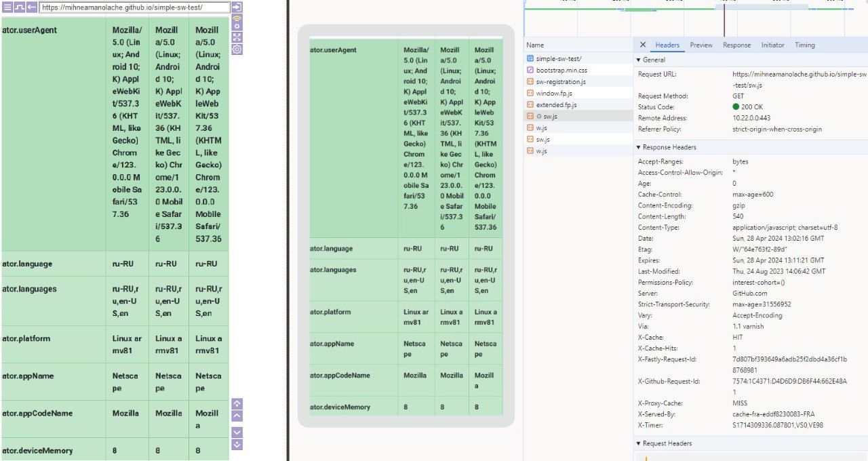Switch to the Response tab

coord(736,45)
